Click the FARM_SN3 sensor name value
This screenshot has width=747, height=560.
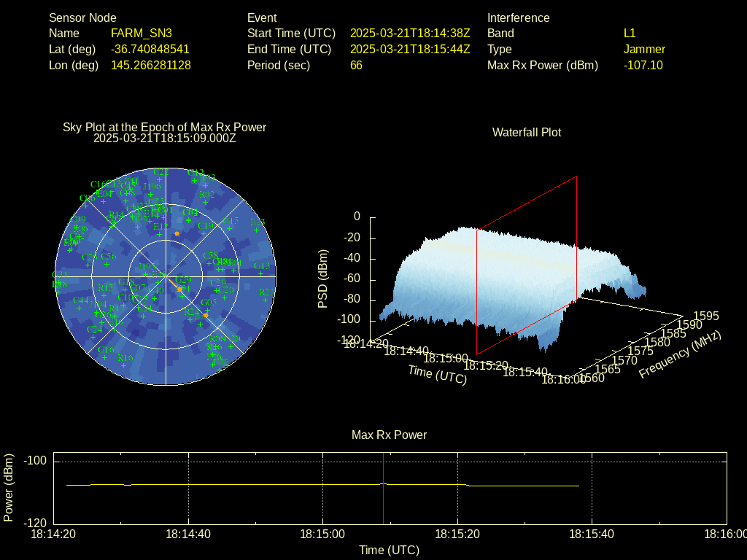(142, 34)
